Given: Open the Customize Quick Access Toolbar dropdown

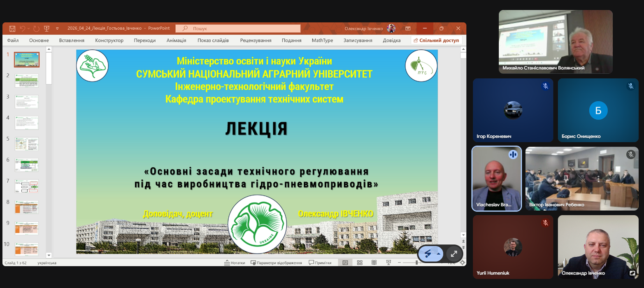Looking at the screenshot, I should 57,28.
